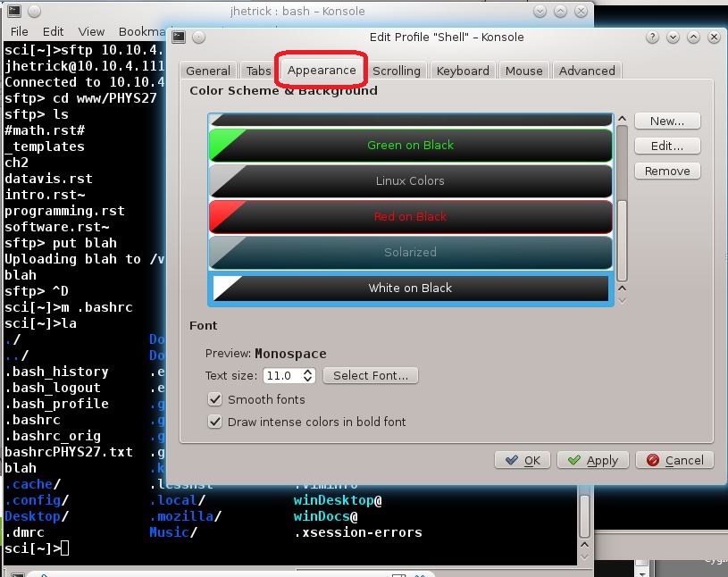Decrease text size with the down arrow

tap(308, 380)
